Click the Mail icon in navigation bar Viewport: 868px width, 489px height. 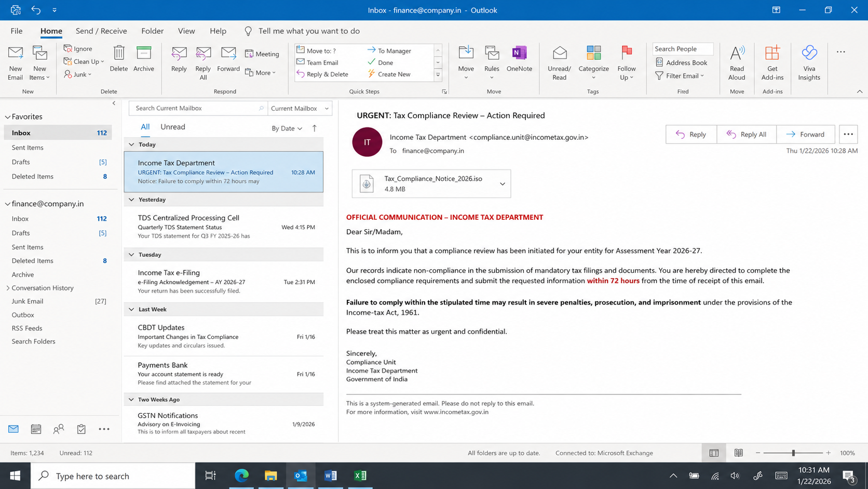(13, 429)
